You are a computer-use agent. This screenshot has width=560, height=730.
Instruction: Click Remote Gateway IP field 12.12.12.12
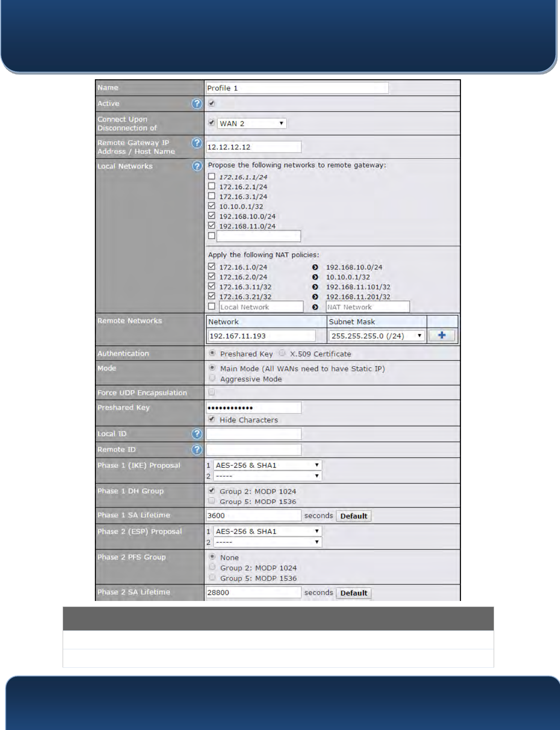[x=253, y=147]
